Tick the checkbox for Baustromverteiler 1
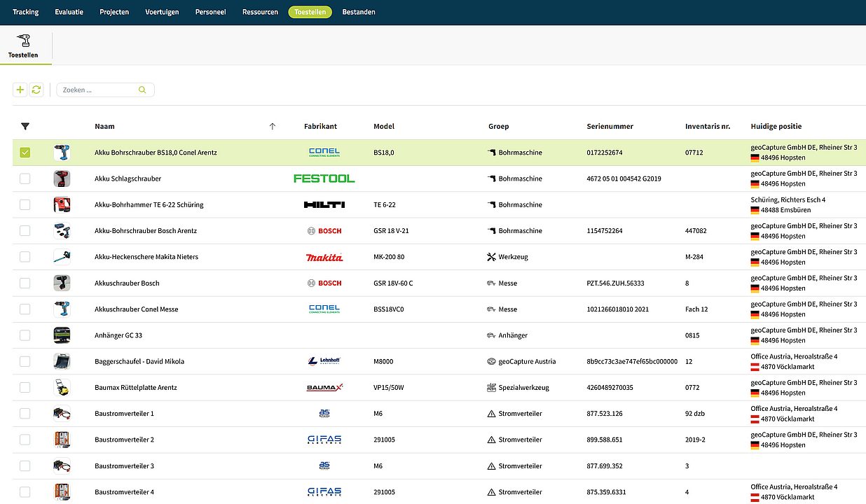The image size is (866, 504). coord(25,414)
